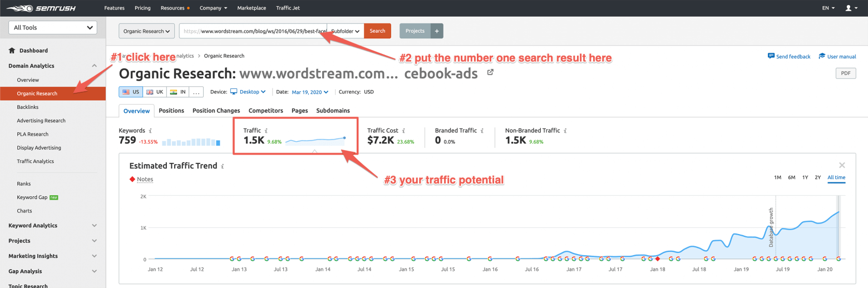
Task: Expand the Gap Analysis section
Action: [94, 271]
